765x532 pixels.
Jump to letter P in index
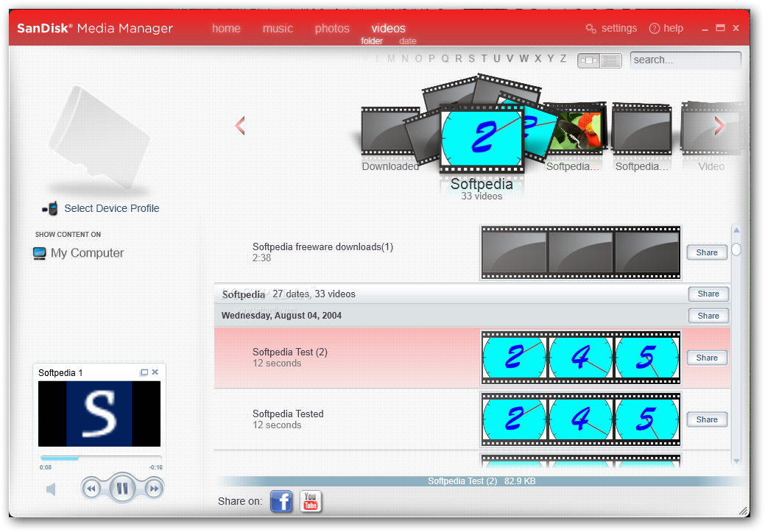click(431, 59)
